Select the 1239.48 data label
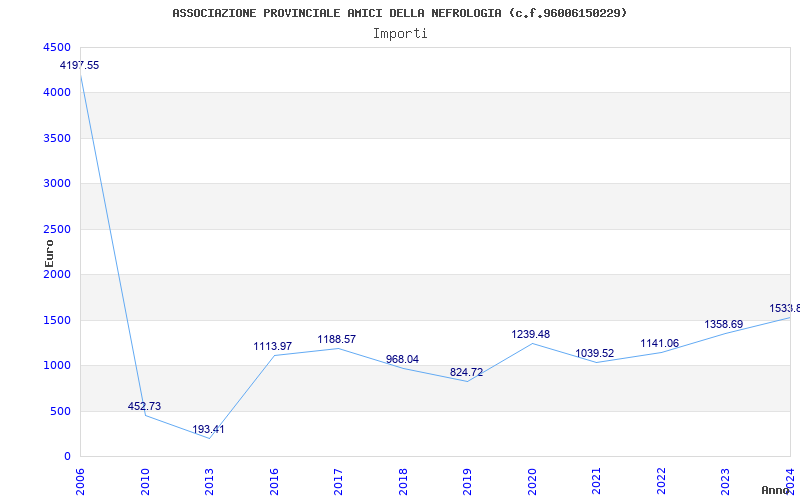This screenshot has height=500, width=800. [x=531, y=334]
